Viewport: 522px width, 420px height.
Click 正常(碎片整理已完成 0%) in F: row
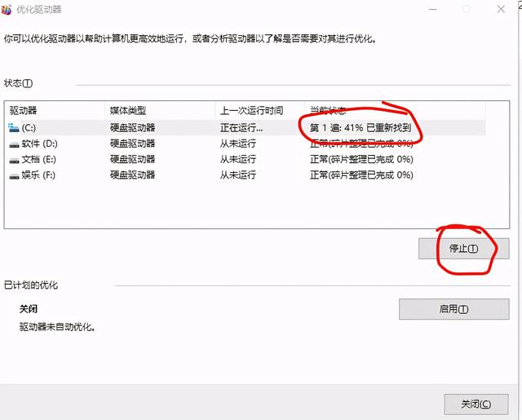(361, 175)
